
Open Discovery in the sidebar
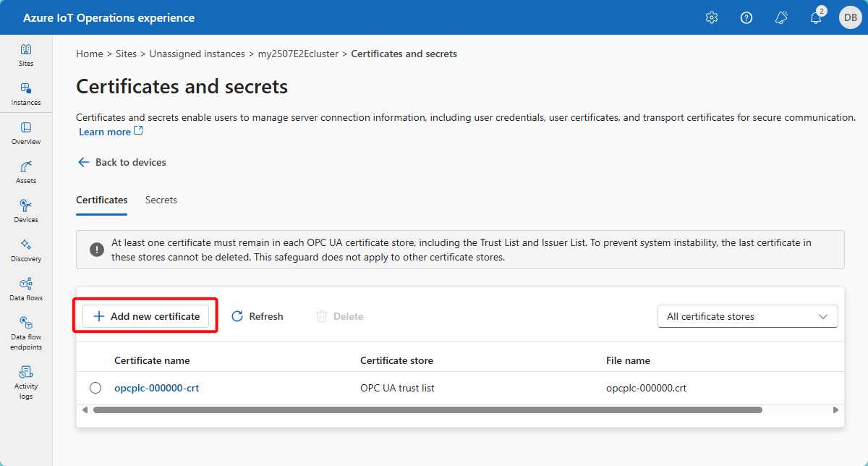[x=26, y=251]
